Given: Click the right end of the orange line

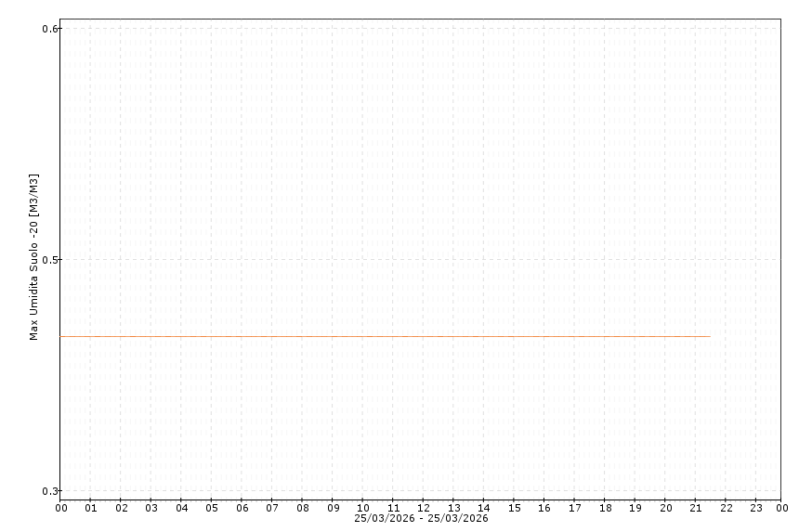Looking at the screenshot, I should (x=709, y=336).
